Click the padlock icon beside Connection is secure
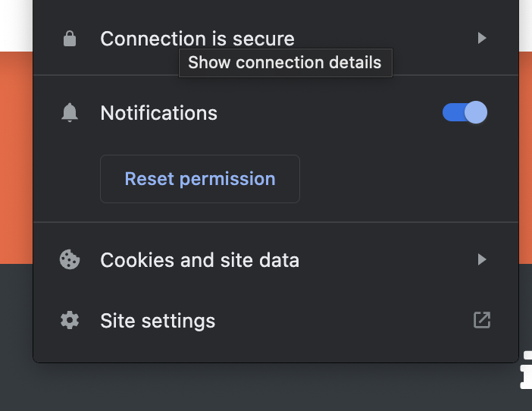 click(x=70, y=39)
